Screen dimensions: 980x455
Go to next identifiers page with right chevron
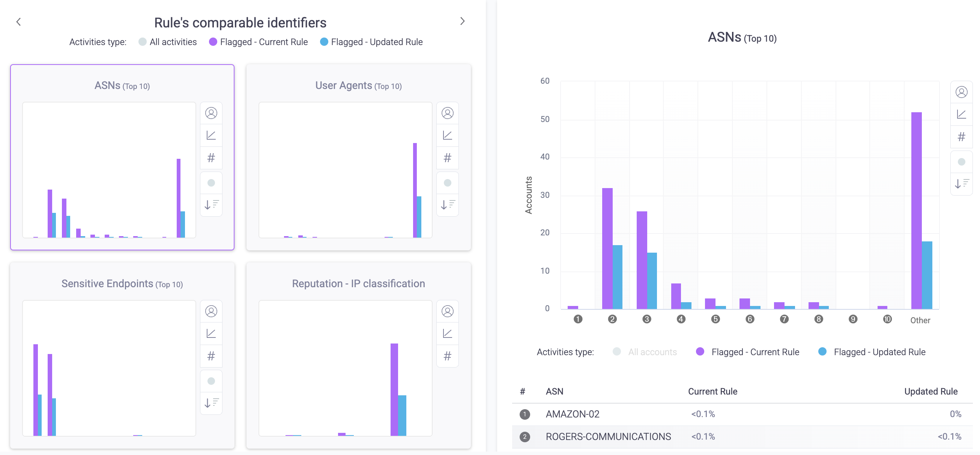coord(462,21)
